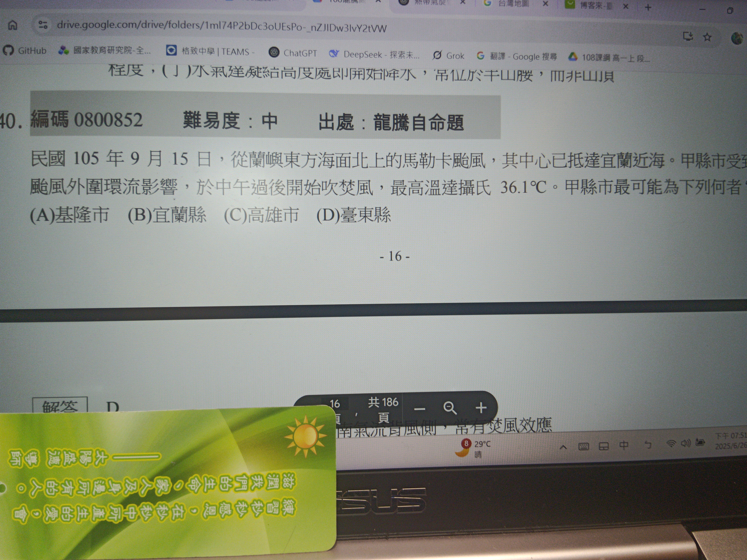This screenshot has width=747, height=560.
Task: Open a new tab with plus button
Action: (648, 7)
